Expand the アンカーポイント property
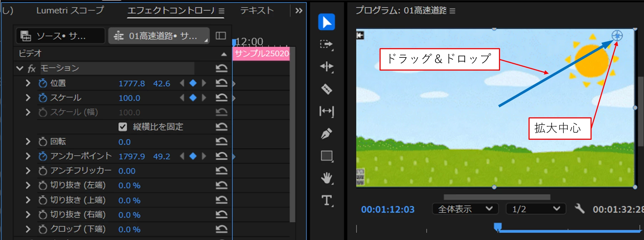The height and width of the screenshot is (240, 644). (28, 156)
